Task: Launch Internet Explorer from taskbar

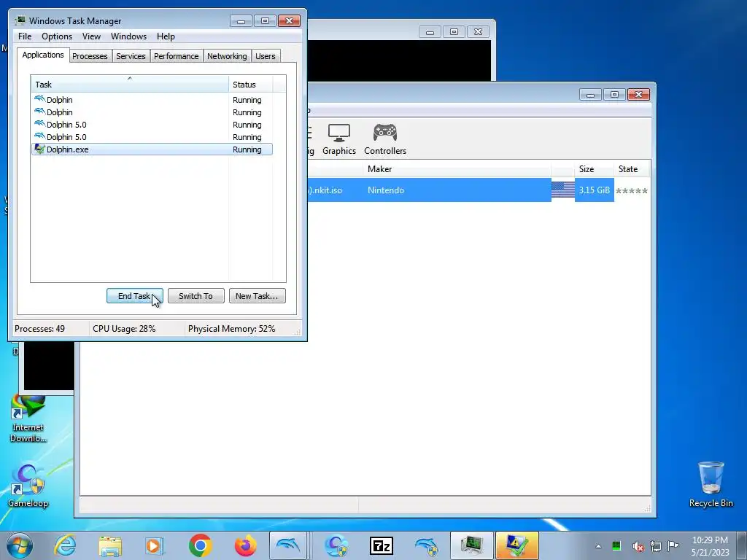Action: click(x=65, y=545)
